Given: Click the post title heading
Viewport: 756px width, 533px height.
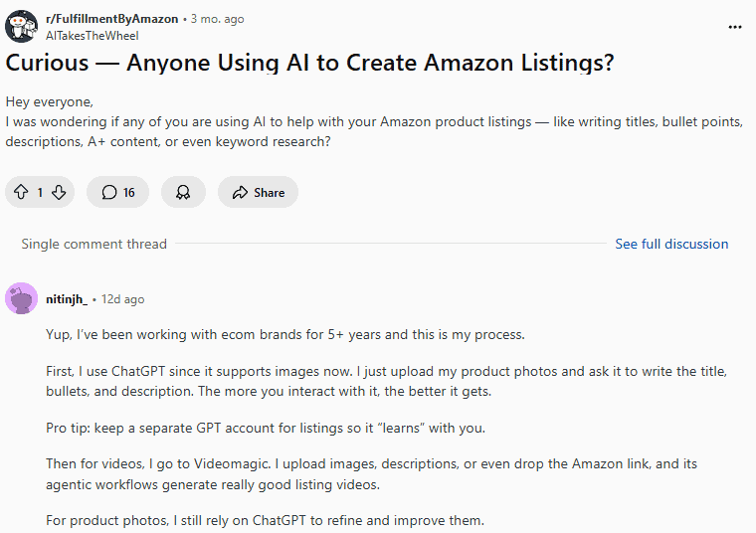Looking at the screenshot, I should pos(309,63).
